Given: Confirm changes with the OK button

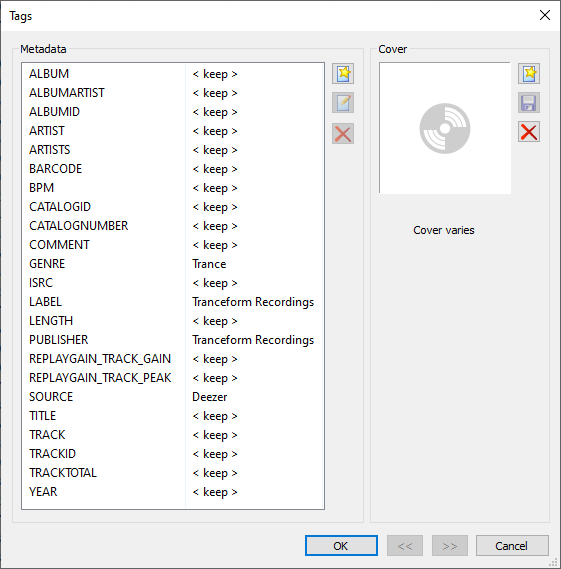Looking at the screenshot, I should click(x=341, y=545).
